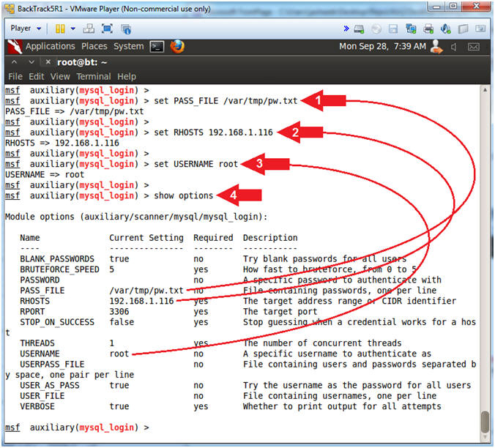Image resolution: width=495 pixels, height=448 pixels.
Task: Open the terminal Edit menu
Action: click(37, 76)
